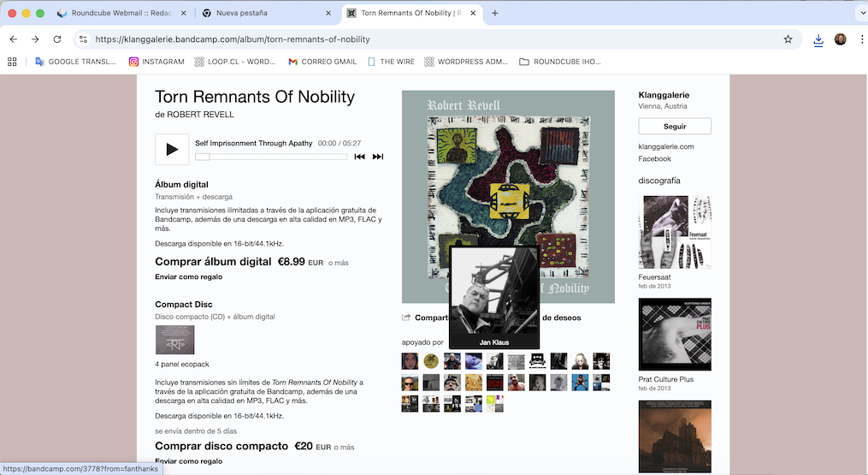
Task: Click the audio progress bar
Action: click(x=271, y=157)
